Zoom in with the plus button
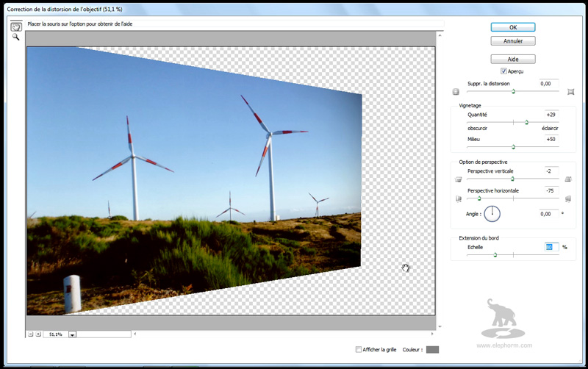The image size is (588, 369). coord(38,334)
